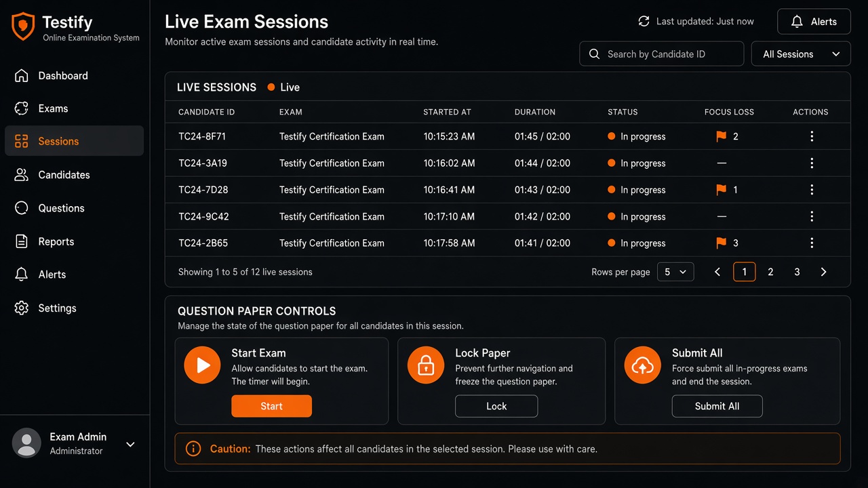
Task: Click start time 10:15:23 AM
Action: coord(449,136)
